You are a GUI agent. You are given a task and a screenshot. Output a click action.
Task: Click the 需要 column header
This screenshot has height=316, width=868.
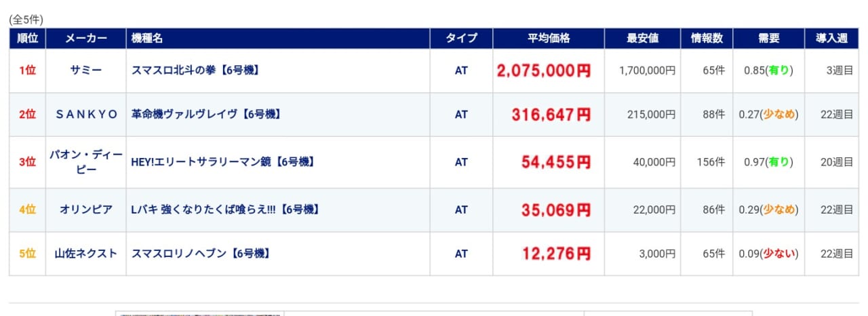769,39
